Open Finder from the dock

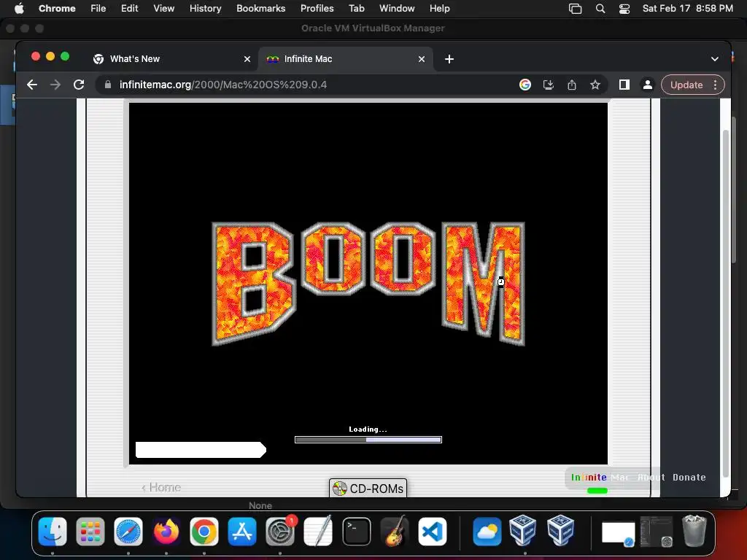click(53, 532)
